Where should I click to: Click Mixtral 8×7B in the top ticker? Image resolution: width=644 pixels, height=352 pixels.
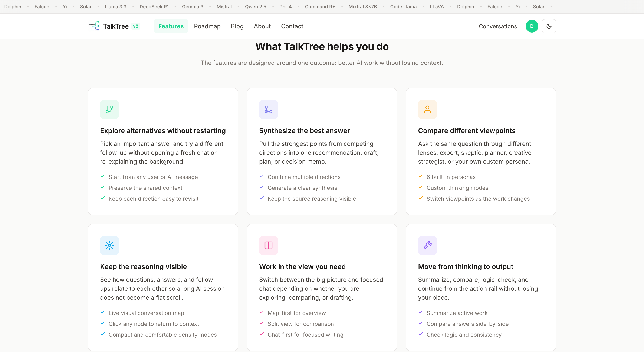pyautogui.click(x=362, y=7)
